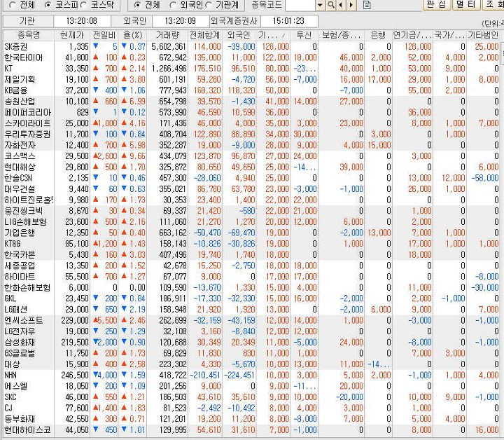Select the KT&G row
The height and width of the screenshot is (440, 504).
251,244
